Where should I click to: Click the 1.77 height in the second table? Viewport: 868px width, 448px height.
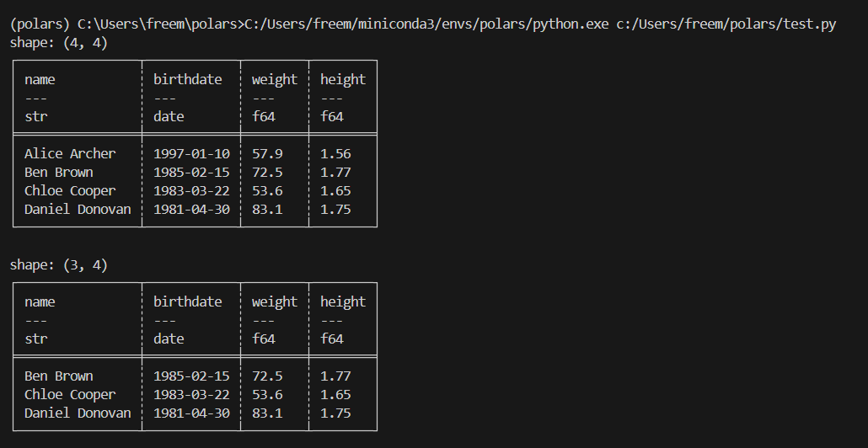click(x=335, y=376)
